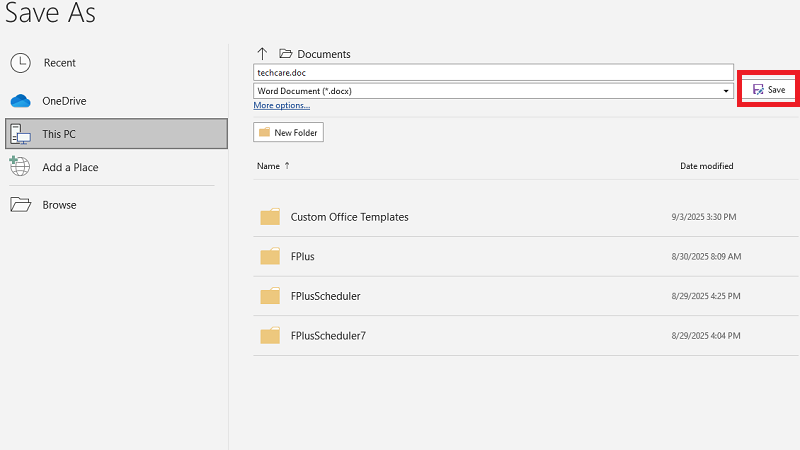Sort by the Date modified column

(706, 166)
